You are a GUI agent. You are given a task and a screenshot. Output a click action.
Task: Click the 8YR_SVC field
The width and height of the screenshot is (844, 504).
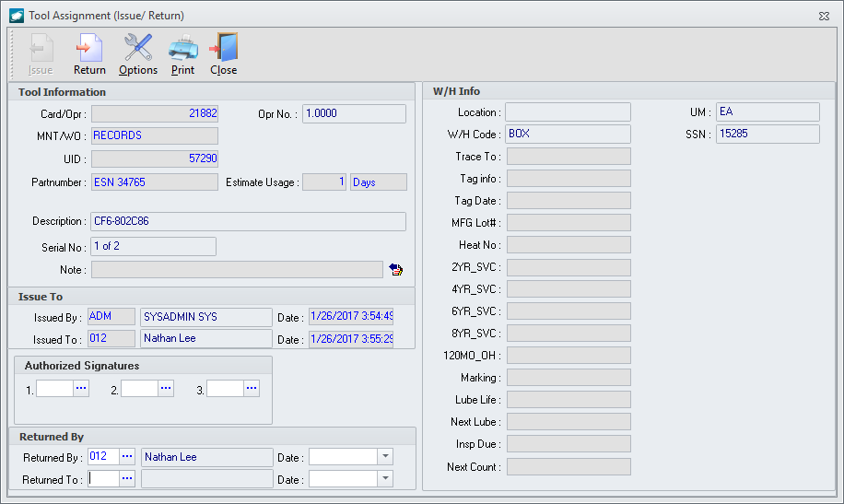(569, 333)
